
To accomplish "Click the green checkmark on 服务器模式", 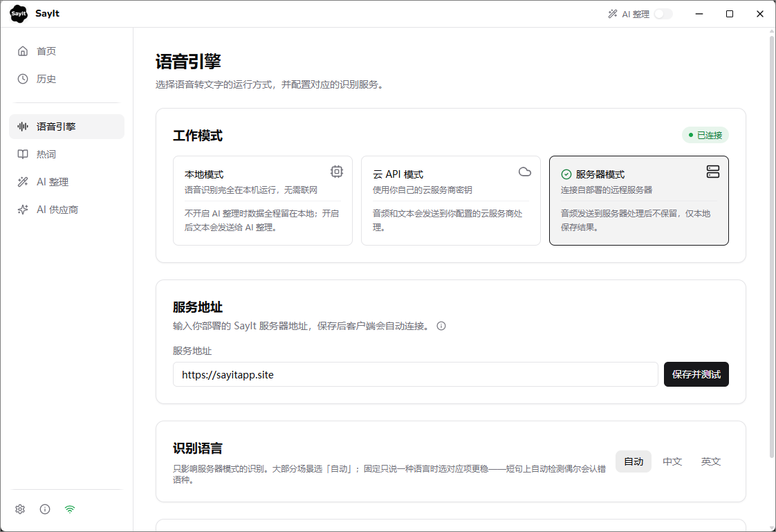I will click(x=566, y=174).
